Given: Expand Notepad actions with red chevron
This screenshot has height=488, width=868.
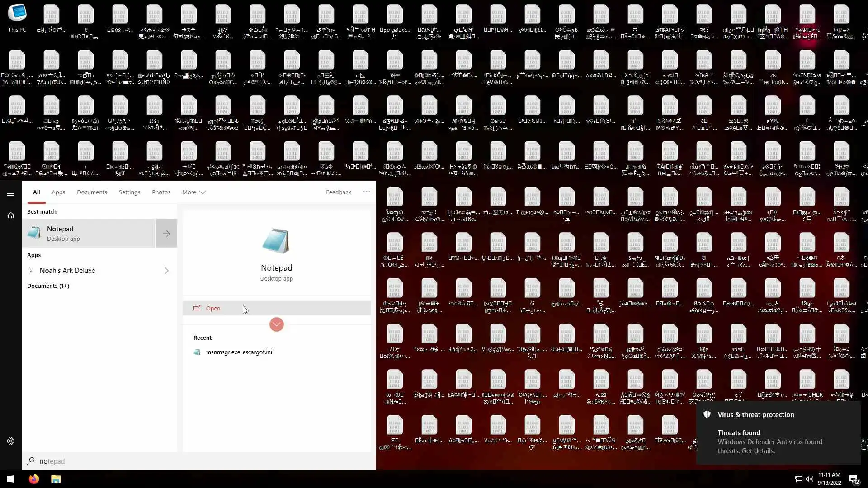Looking at the screenshot, I should (276, 324).
